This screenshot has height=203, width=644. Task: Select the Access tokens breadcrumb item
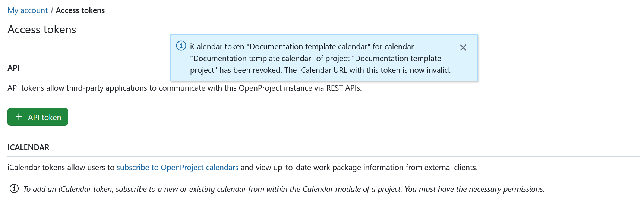click(80, 10)
